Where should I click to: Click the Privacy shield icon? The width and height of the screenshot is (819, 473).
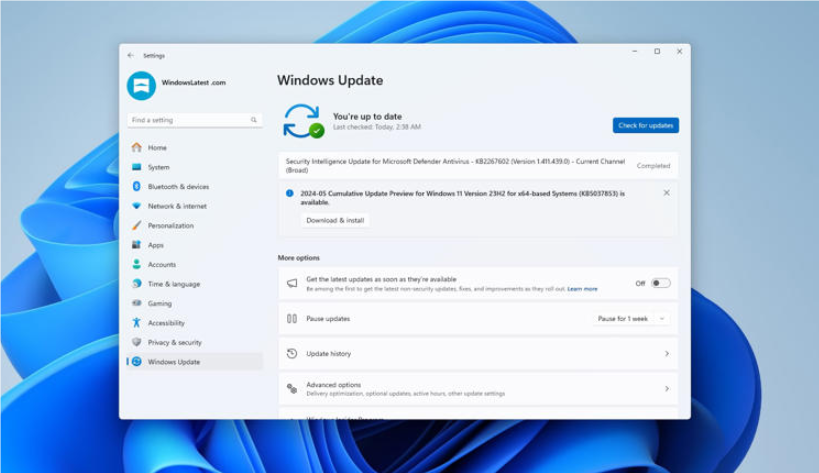pyautogui.click(x=136, y=342)
